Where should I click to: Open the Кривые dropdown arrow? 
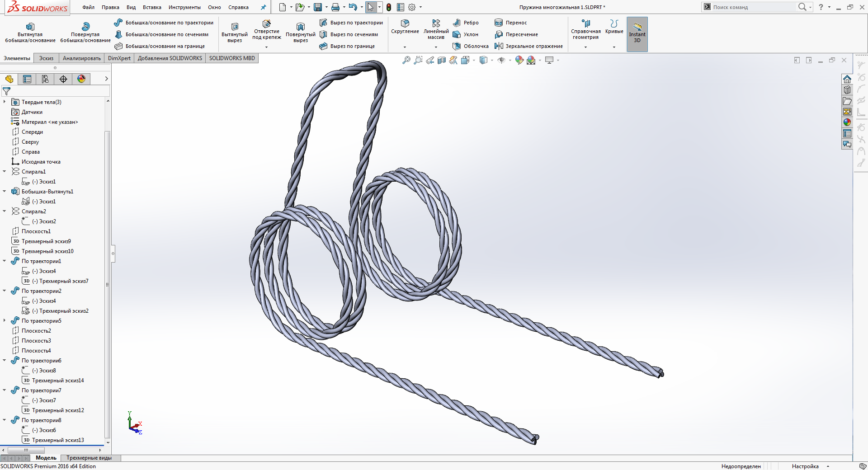click(x=614, y=47)
